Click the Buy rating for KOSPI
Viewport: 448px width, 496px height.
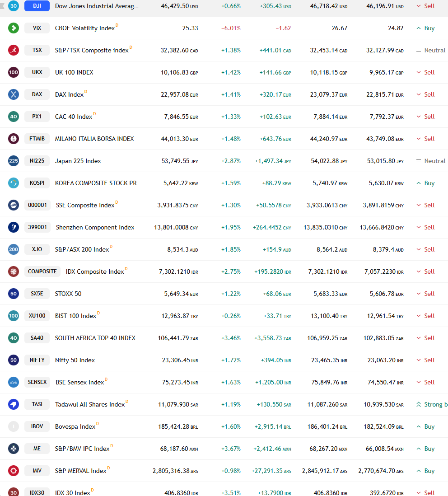coord(425,183)
